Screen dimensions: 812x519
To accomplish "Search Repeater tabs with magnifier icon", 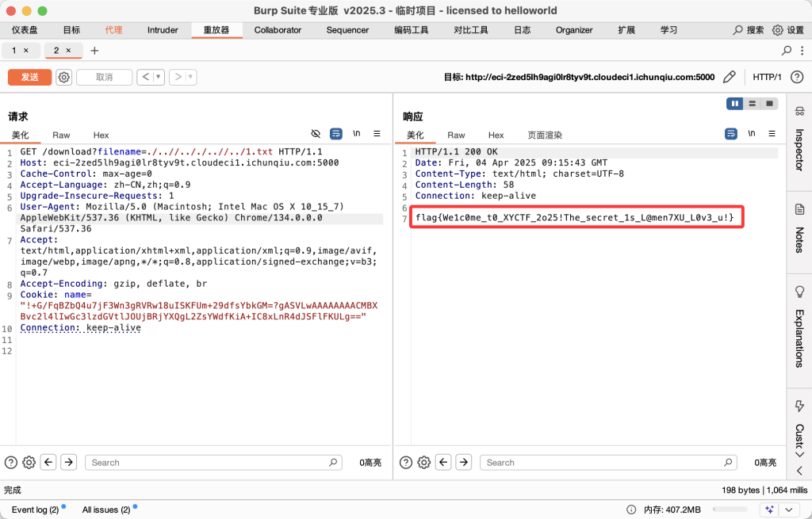I will tap(786, 50).
